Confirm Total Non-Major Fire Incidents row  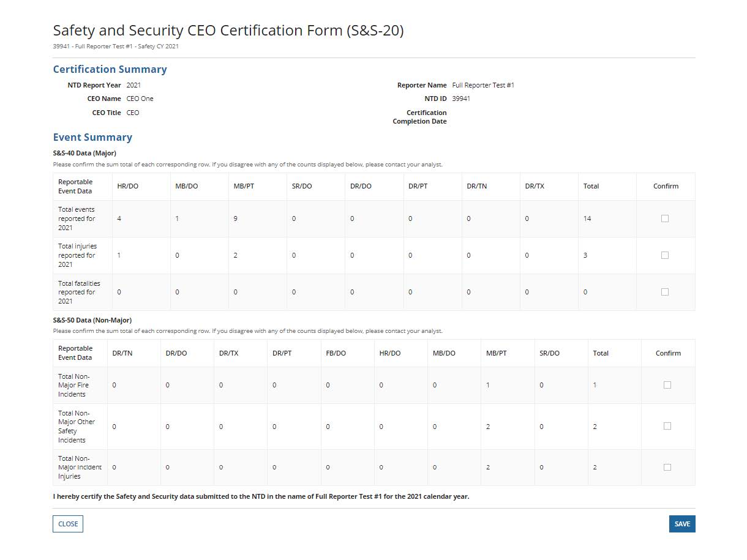point(667,384)
